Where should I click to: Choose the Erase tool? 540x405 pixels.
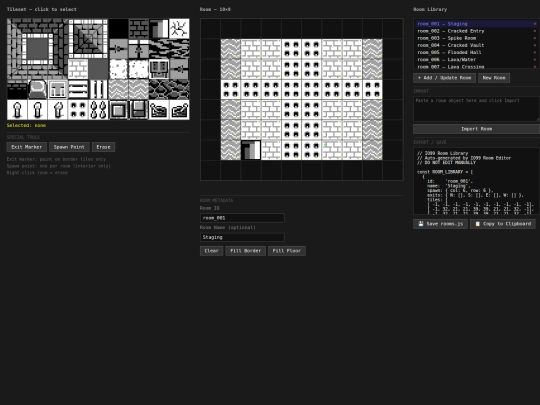coord(103,147)
